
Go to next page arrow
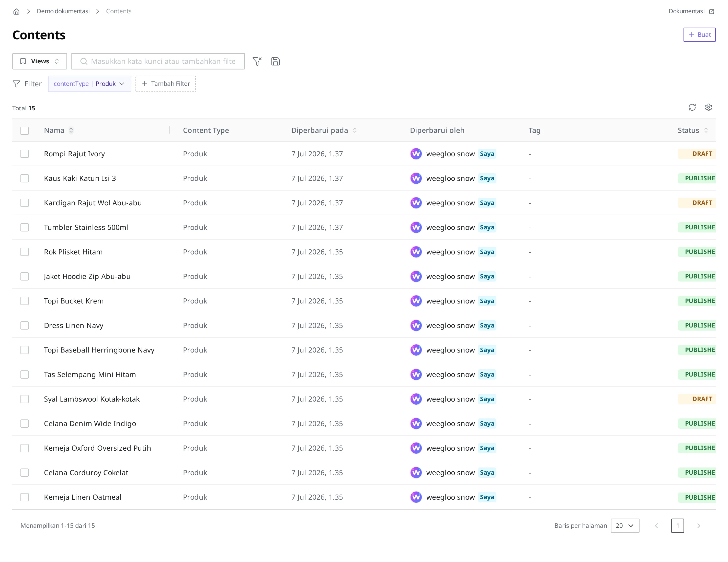[699, 526]
